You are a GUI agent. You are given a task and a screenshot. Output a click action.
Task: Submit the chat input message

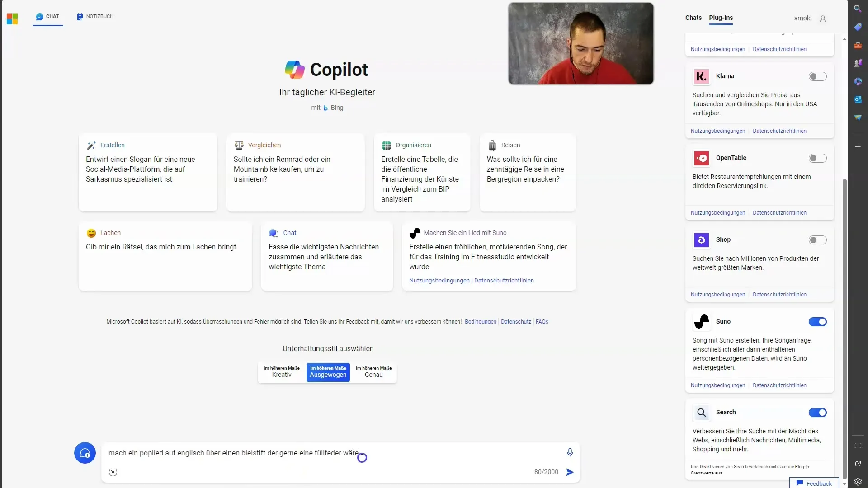click(x=569, y=472)
